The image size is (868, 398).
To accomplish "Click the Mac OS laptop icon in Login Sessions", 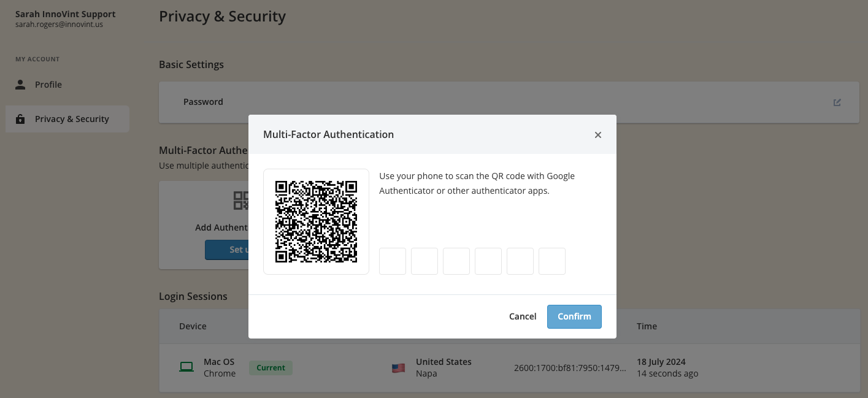I will 186,366.
